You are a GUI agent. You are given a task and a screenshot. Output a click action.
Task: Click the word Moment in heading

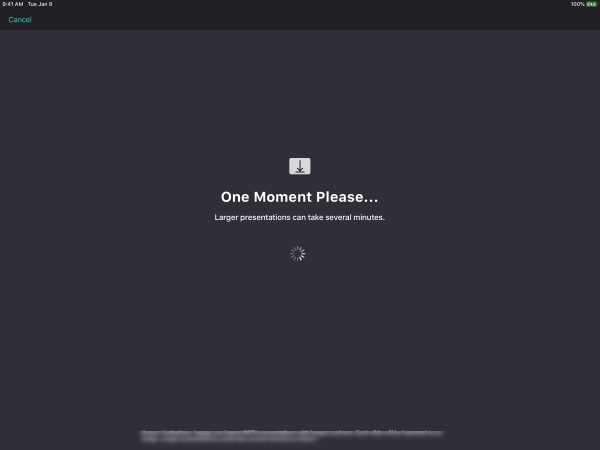283,197
